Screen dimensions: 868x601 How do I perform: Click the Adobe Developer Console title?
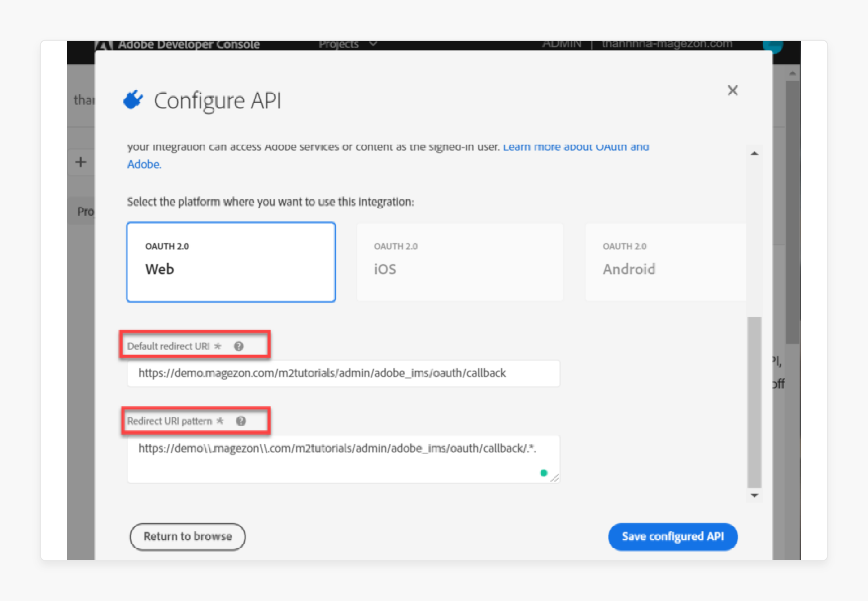click(189, 44)
